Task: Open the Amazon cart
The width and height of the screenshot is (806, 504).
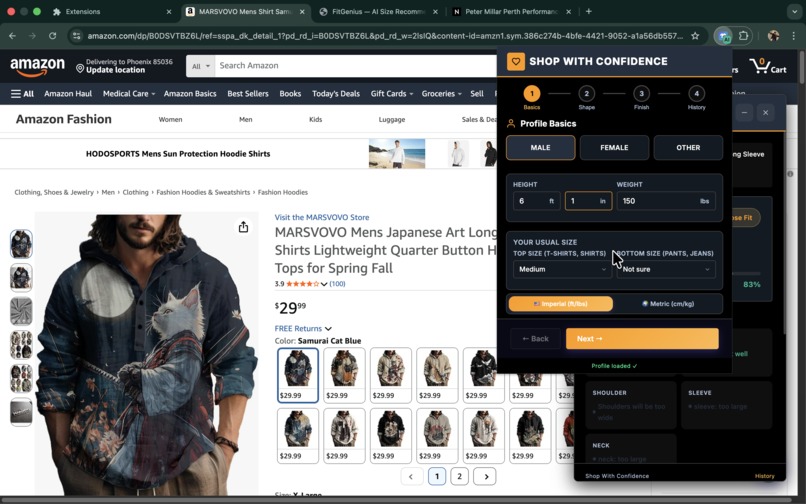Action: tap(767, 66)
